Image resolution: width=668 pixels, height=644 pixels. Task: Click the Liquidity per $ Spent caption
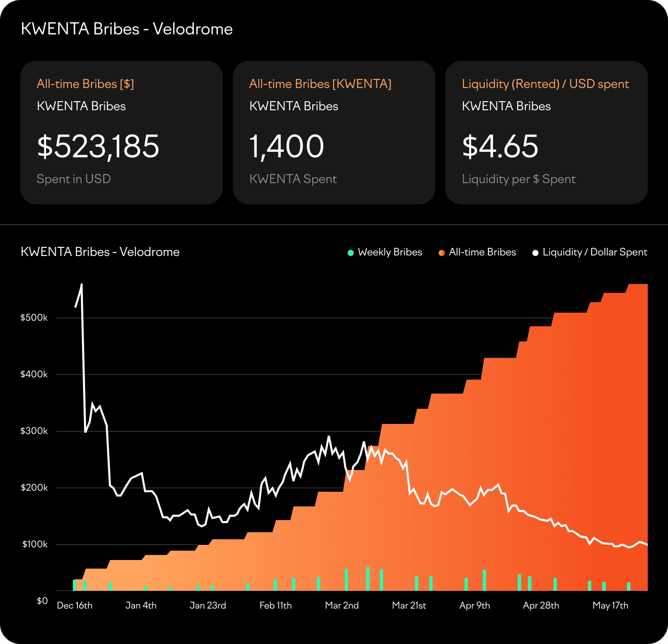[519, 179]
